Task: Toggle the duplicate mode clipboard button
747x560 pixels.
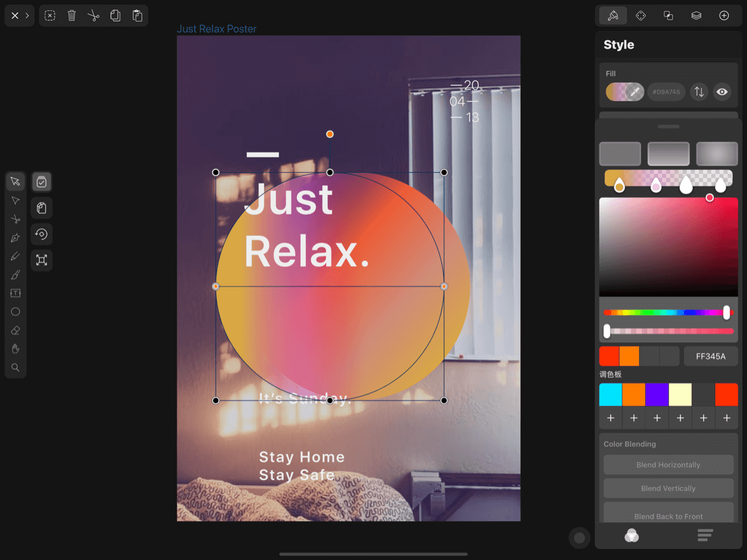Action: [x=42, y=208]
